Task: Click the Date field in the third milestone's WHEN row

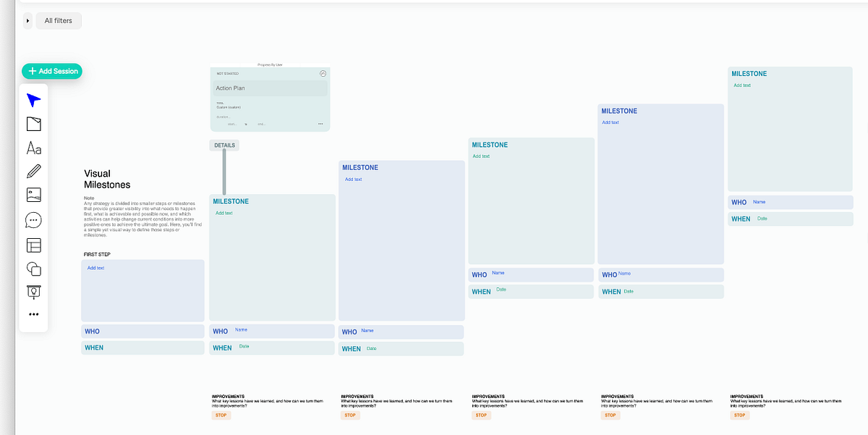Action: point(501,290)
